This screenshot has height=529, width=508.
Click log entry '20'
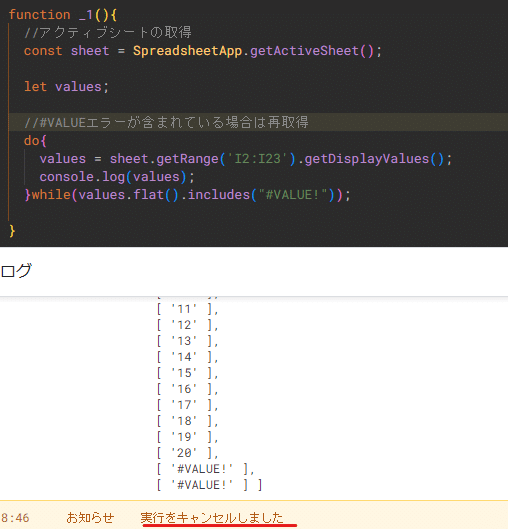click(x=187, y=453)
